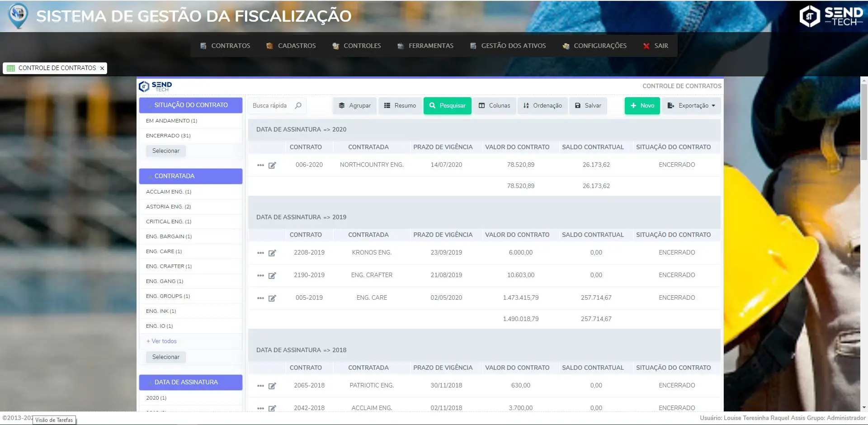This screenshot has height=425, width=868.
Task: Click the map pin logo in header
Action: pyautogui.click(x=18, y=15)
